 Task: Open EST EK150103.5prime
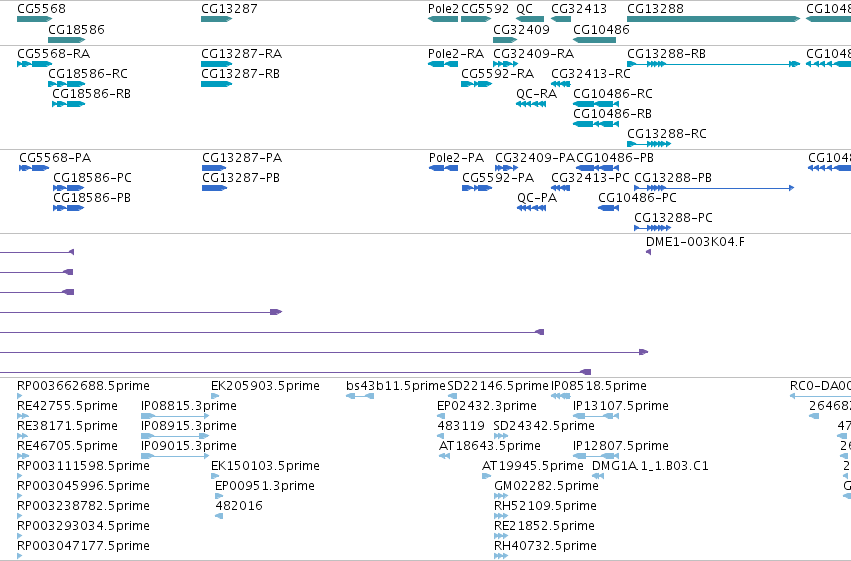point(265,466)
